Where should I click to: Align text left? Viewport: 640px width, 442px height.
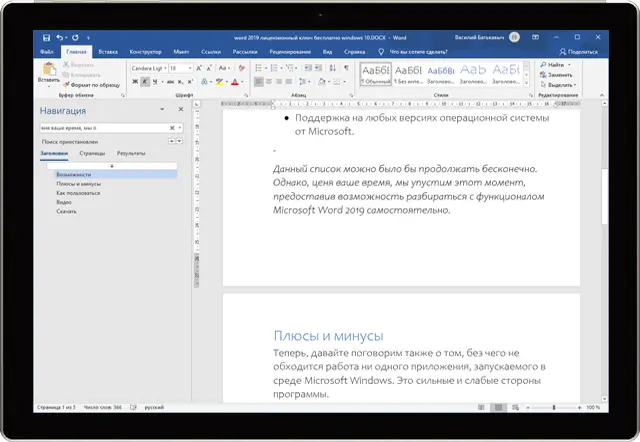point(258,82)
